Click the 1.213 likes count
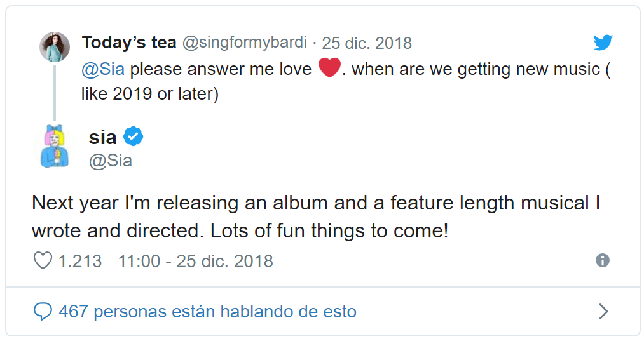Screen dimensions: 644x339 [80, 261]
